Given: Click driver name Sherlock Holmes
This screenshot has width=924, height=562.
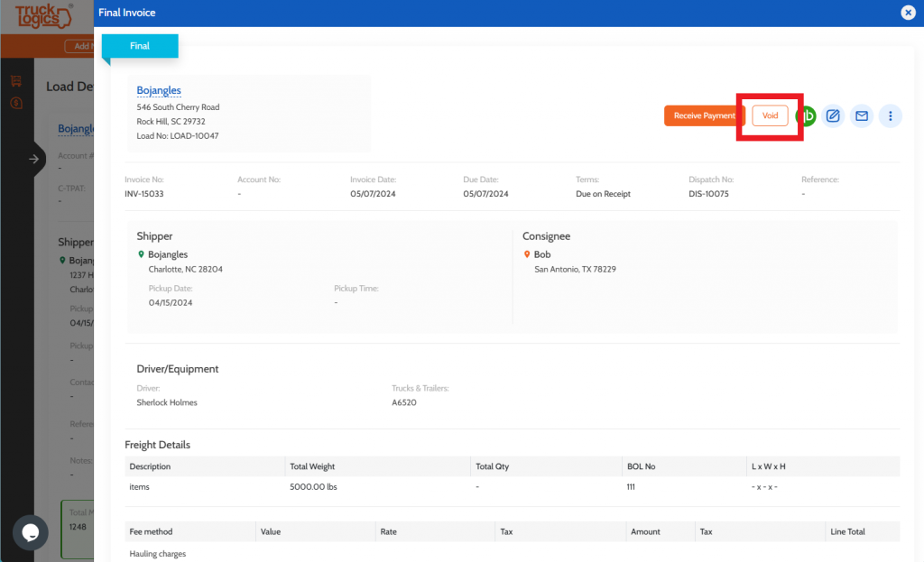Looking at the screenshot, I should click(167, 402).
